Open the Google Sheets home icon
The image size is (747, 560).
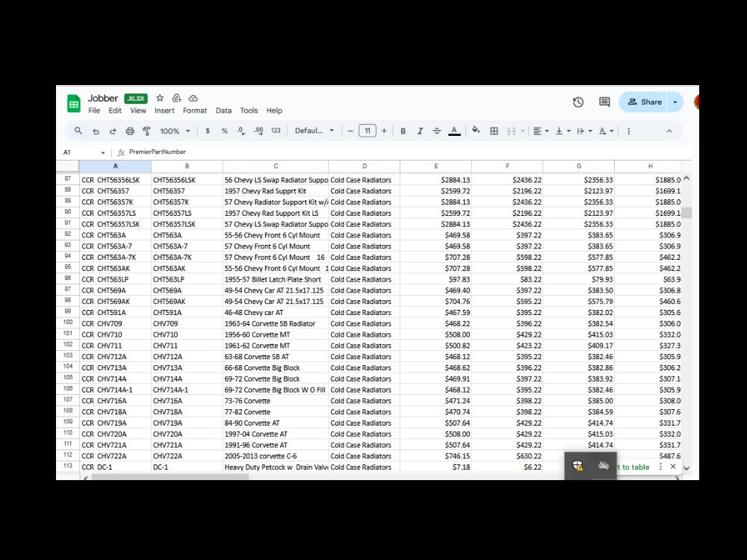(74, 103)
